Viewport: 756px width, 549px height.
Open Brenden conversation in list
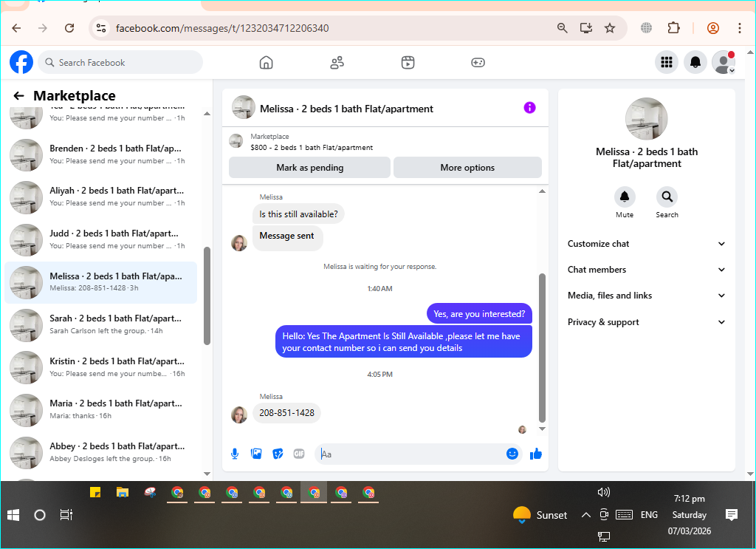(x=101, y=154)
